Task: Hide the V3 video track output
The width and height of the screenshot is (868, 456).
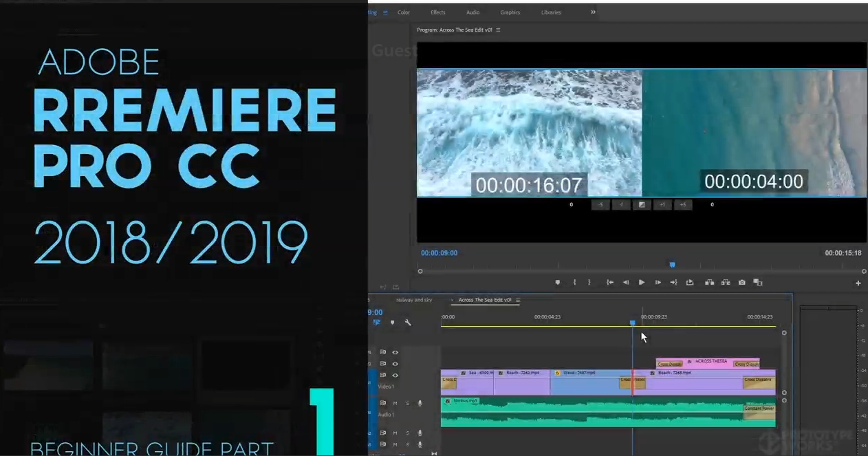Action: [395, 352]
